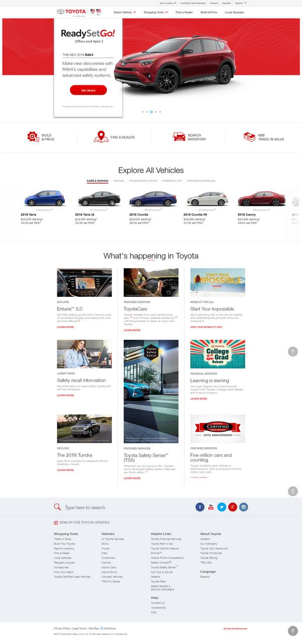Click Visit Our Mobility Site link
Image resolution: width=302 pixels, height=644 pixels.
tap(206, 327)
